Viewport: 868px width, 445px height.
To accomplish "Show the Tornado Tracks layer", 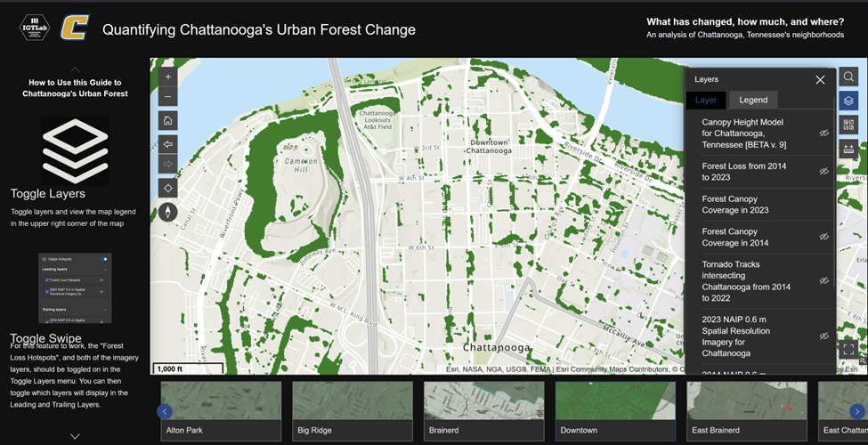I will [x=824, y=280].
